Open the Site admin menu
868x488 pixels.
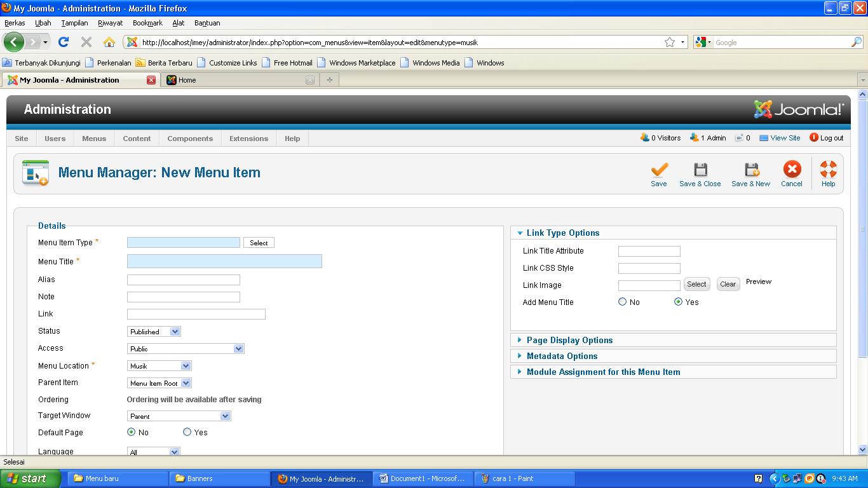[22, 139]
